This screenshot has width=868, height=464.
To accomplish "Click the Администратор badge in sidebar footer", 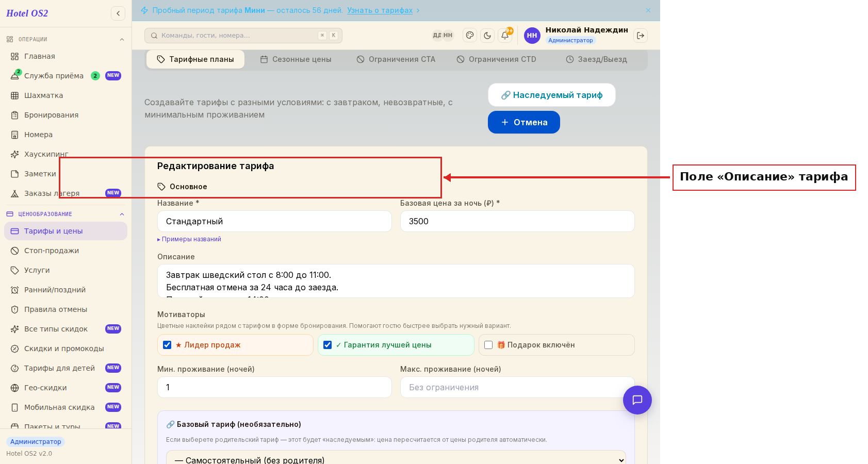I will coord(36,442).
